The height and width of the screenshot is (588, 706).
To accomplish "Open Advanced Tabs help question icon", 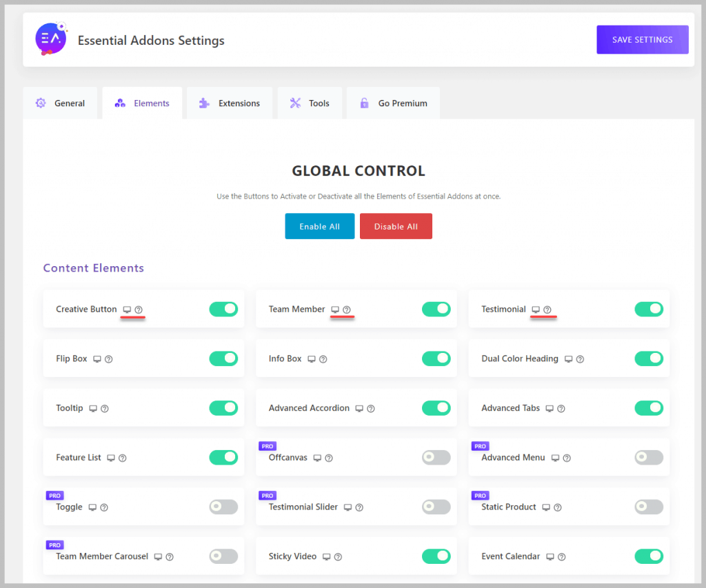I will pyautogui.click(x=561, y=409).
